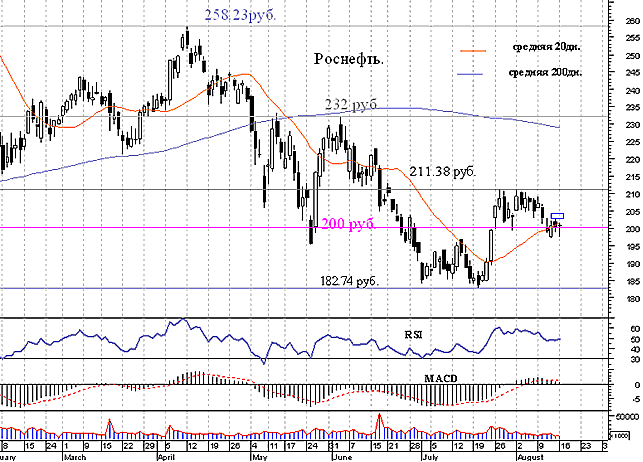
Task: Click the July label on time axis
Action: coord(430,457)
